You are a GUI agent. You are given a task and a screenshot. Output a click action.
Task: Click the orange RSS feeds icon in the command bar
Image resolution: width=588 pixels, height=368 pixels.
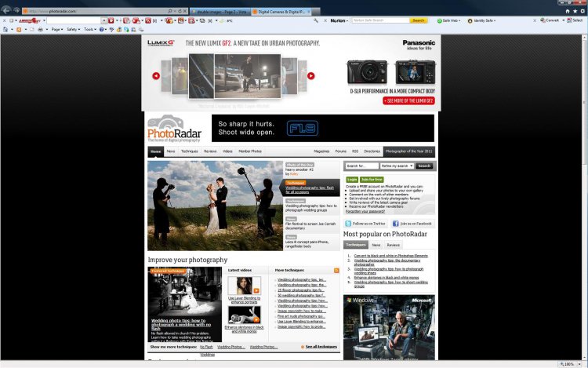(19, 29)
